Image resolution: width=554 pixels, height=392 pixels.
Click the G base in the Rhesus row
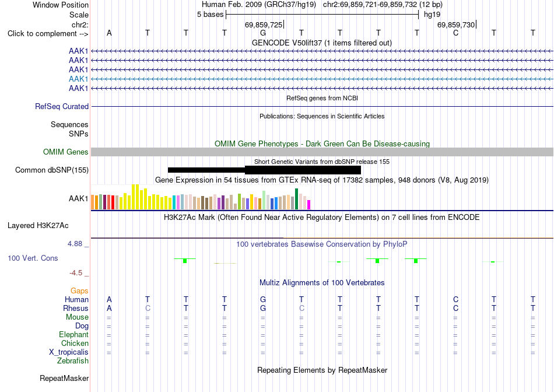coord(263,308)
